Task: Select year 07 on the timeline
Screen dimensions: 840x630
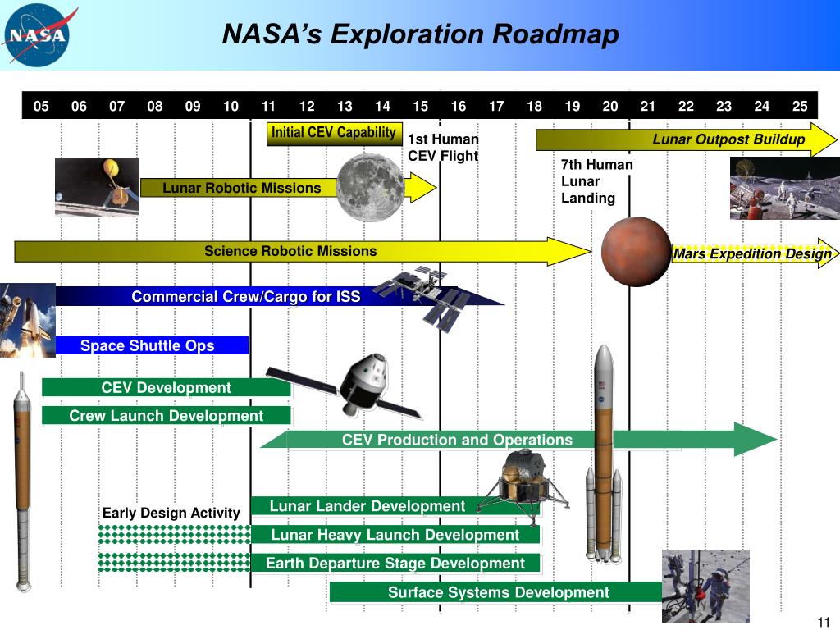Action: pos(116,106)
